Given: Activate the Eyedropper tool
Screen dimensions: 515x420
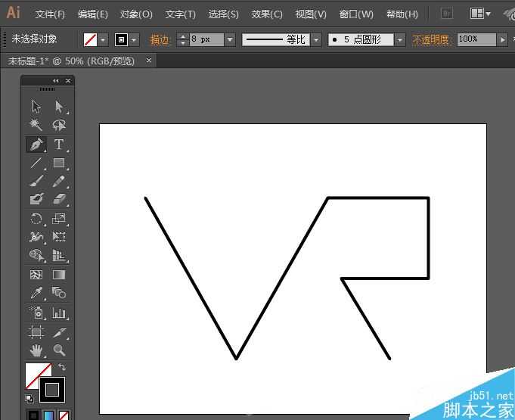Looking at the screenshot, I should 36,293.
